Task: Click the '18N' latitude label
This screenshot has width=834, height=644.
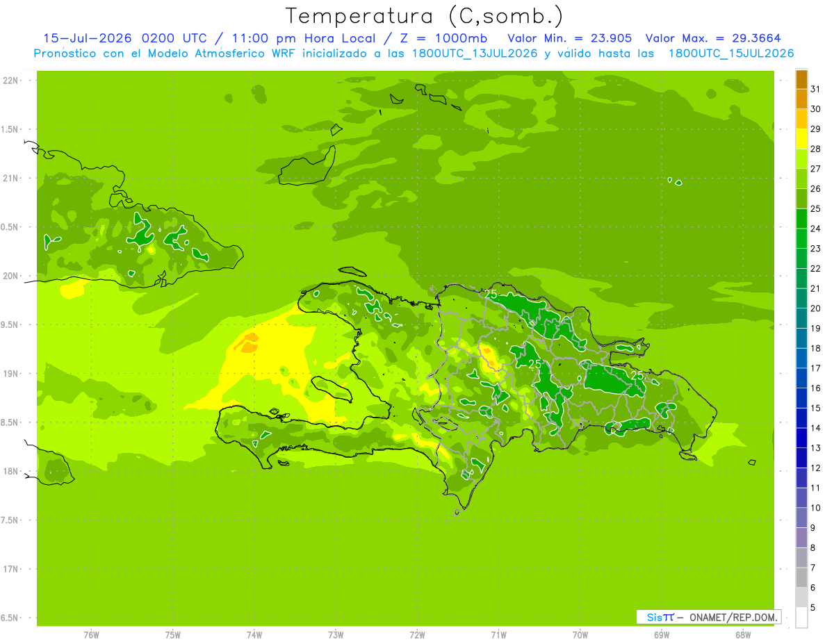Action: 10,472
